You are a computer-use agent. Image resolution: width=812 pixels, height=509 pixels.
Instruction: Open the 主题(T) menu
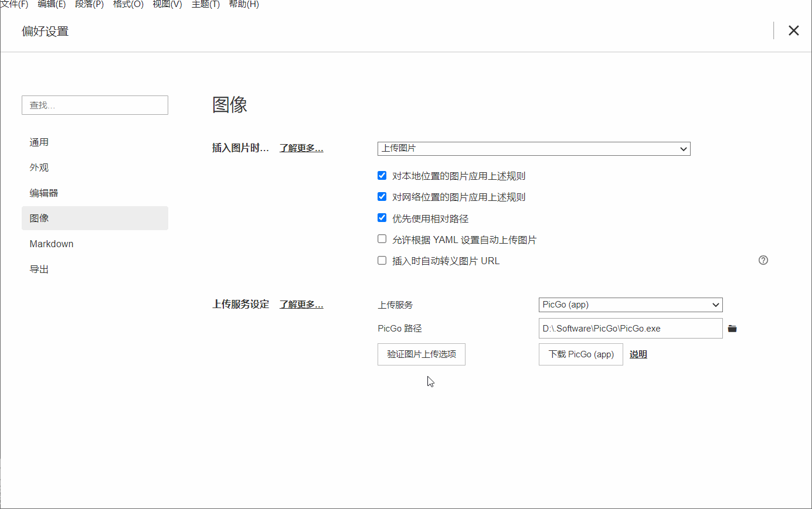click(x=205, y=5)
